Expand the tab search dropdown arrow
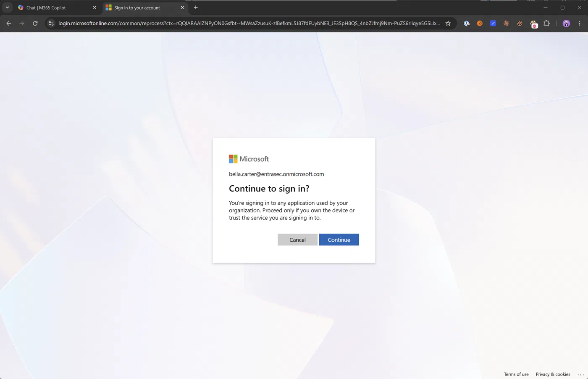 pos(7,8)
